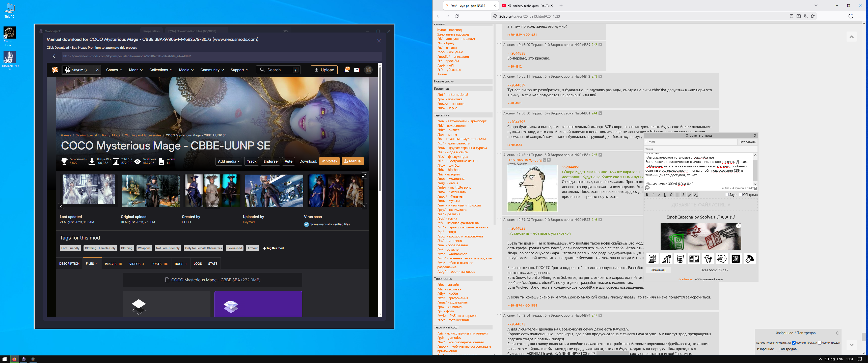This screenshot has height=363, width=868.
Task: List all browser tabs dropdown
Action: pos(816,6)
